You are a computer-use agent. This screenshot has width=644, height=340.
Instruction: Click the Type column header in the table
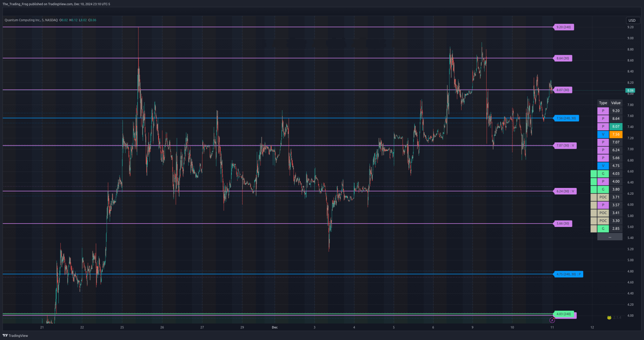click(603, 103)
